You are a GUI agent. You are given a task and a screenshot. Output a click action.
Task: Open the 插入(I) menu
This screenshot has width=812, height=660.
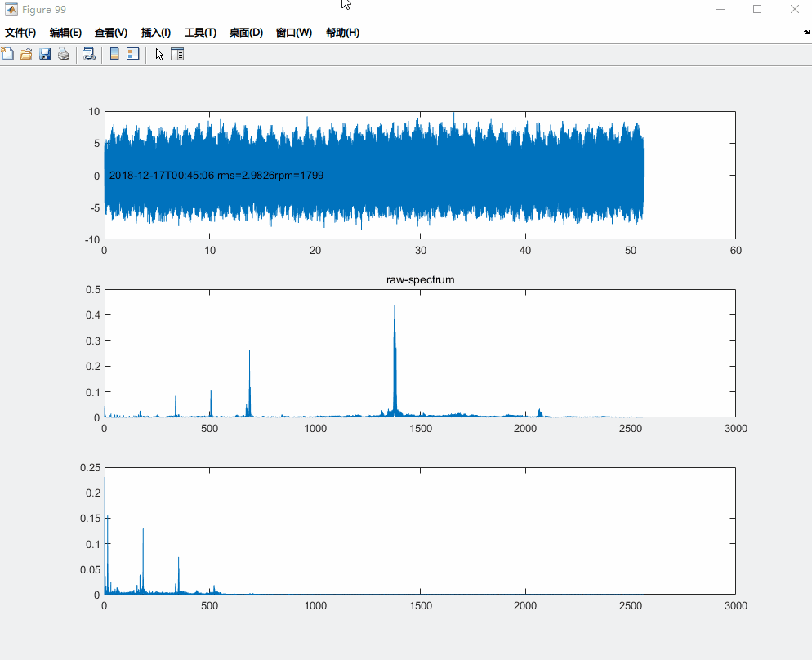156,33
